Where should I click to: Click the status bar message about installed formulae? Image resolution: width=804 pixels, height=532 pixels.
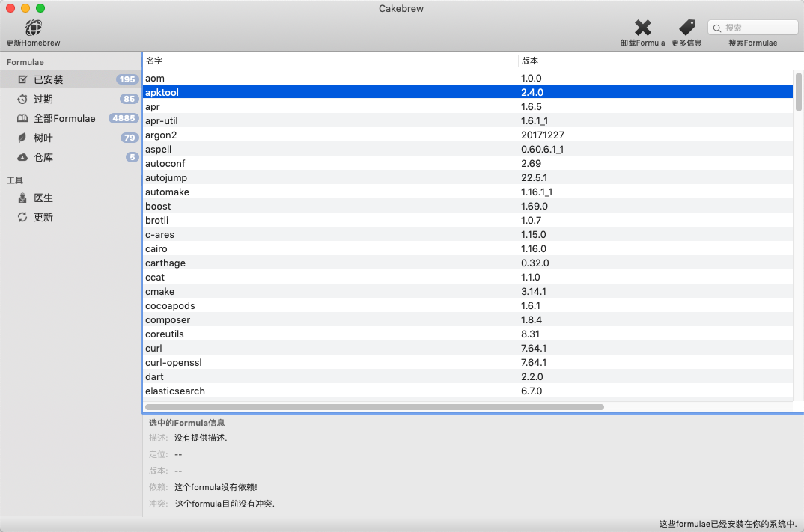click(728, 524)
